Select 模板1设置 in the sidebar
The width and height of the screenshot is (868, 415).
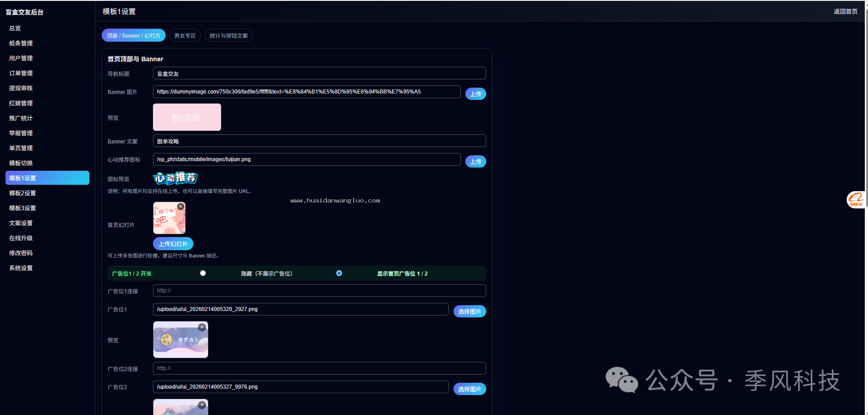pos(47,178)
